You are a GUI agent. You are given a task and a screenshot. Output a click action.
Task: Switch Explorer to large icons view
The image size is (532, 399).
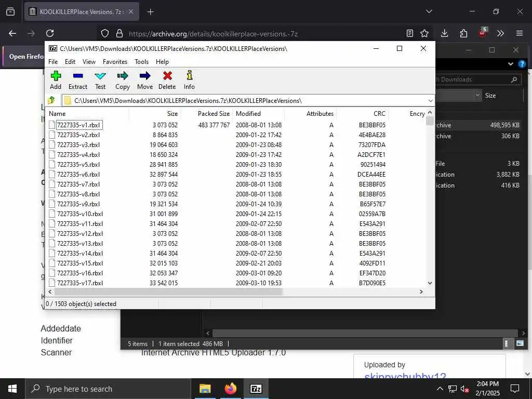coord(520,343)
